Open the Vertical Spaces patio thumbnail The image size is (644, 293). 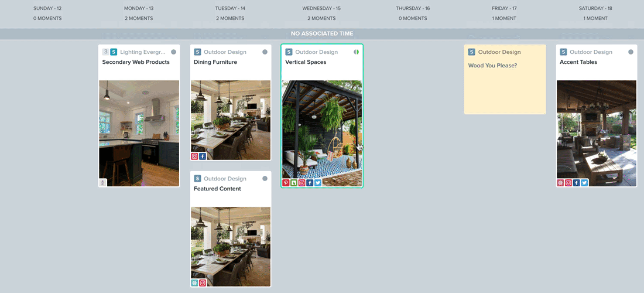[322, 133]
